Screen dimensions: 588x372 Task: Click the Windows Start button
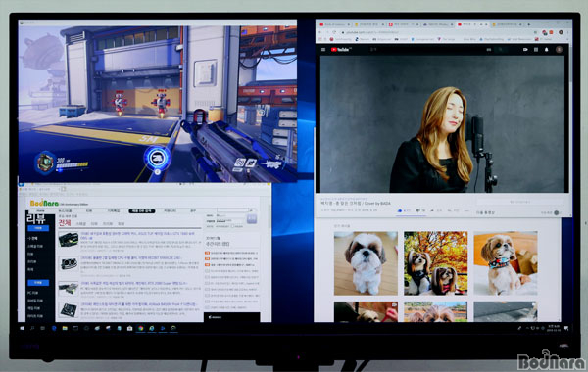[22, 328]
